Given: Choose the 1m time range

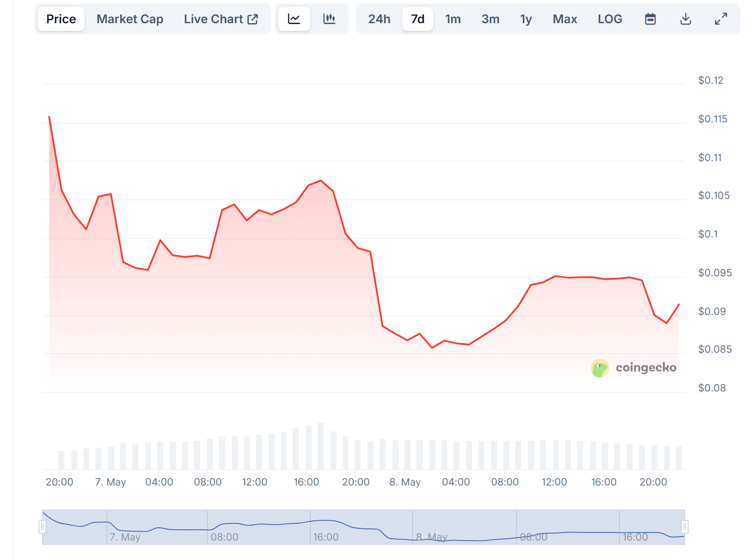Looking at the screenshot, I should coord(453,19).
